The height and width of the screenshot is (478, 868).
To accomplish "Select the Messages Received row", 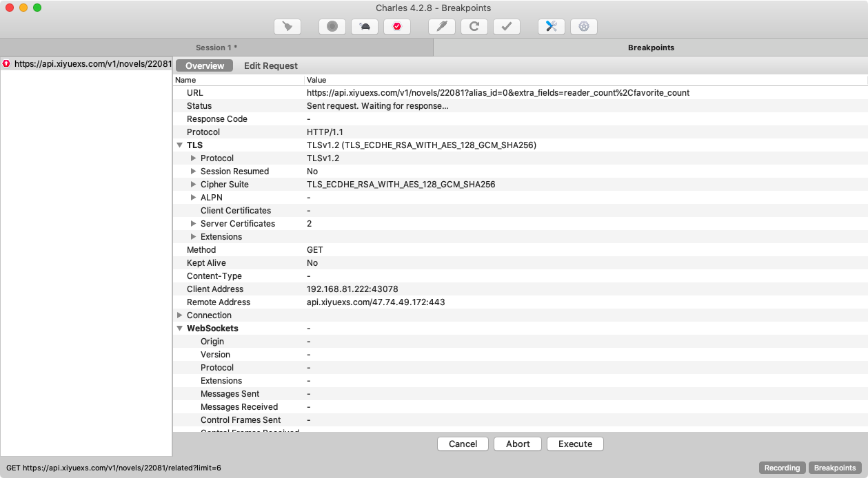I will pos(521,407).
